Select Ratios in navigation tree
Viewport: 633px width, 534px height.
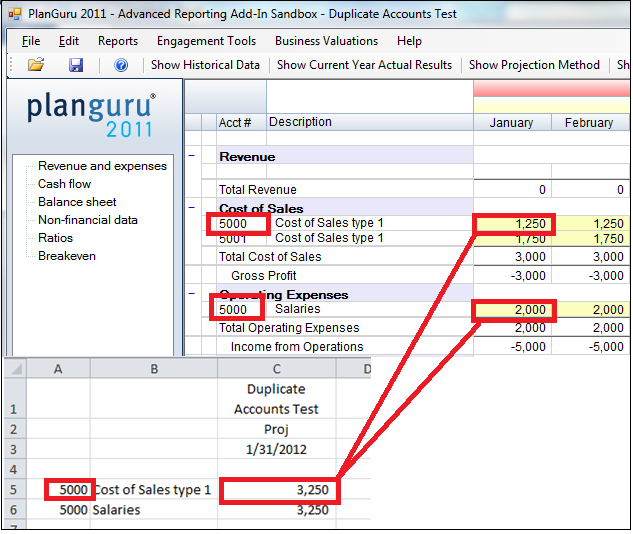[55, 238]
